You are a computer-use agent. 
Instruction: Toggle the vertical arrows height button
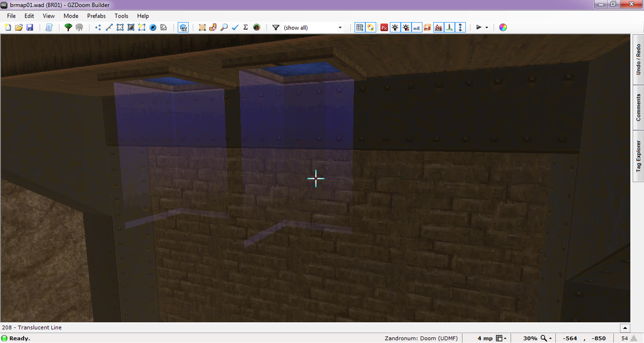460,27
